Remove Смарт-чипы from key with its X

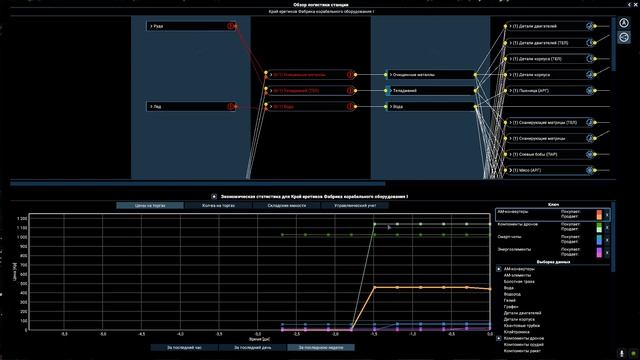607,240
